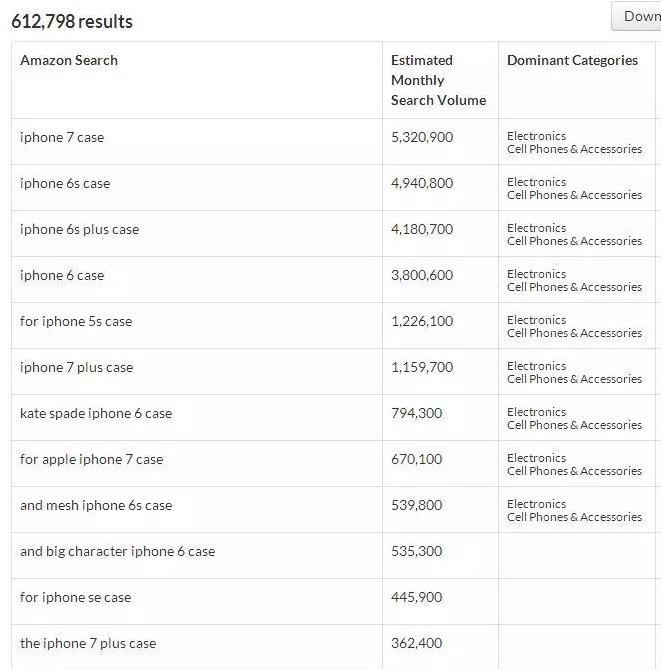The height and width of the screenshot is (669, 661).
Task: Click the 794,300 search volume value
Action: coord(416,414)
